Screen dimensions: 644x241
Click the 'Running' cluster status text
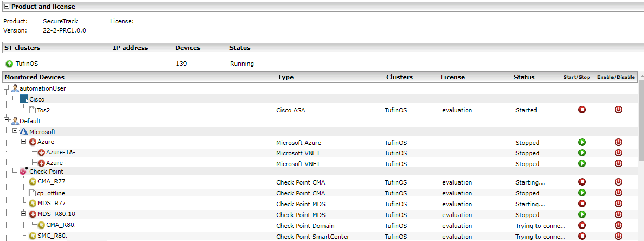[x=242, y=64]
